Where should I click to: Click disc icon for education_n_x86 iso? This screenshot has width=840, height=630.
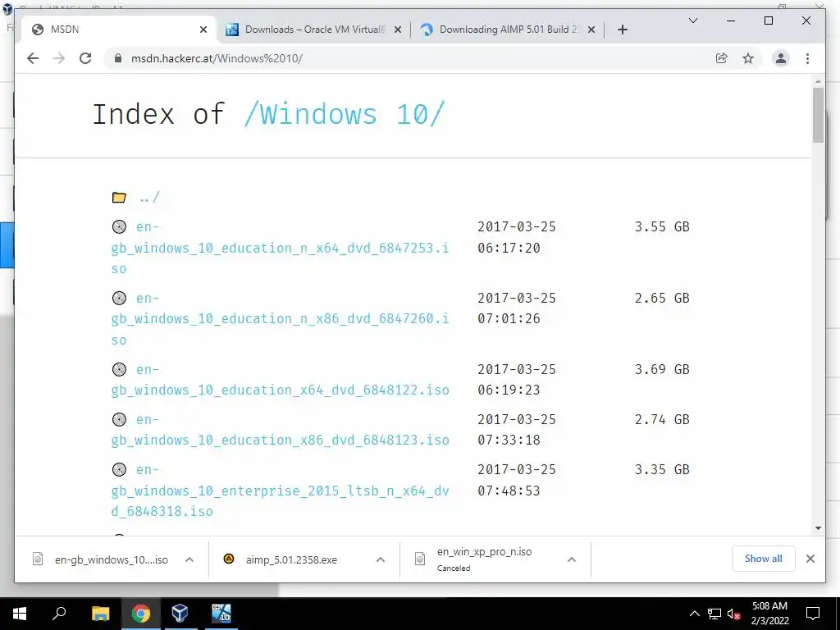click(x=119, y=298)
